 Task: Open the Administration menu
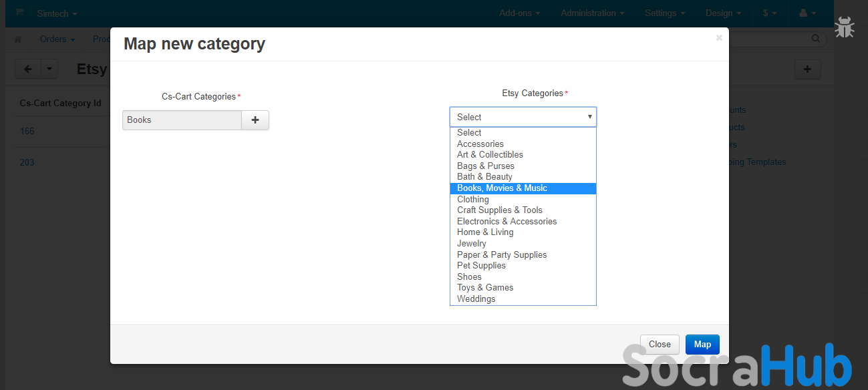593,13
